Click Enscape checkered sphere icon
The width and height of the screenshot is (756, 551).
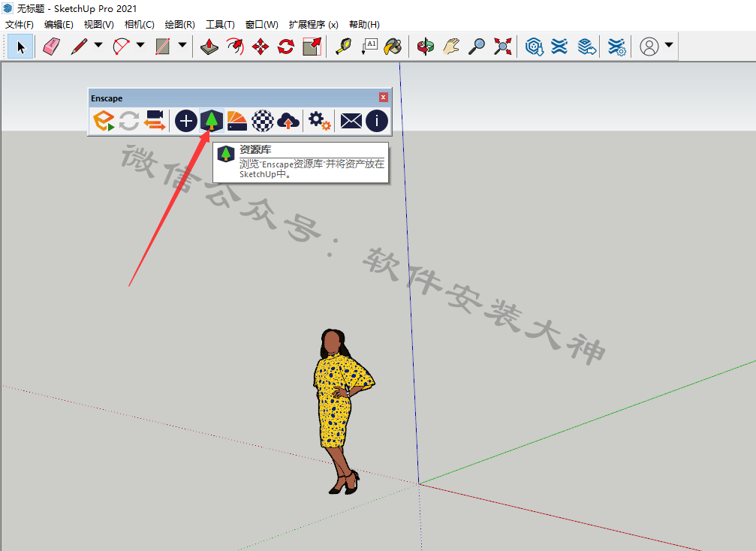click(x=263, y=121)
